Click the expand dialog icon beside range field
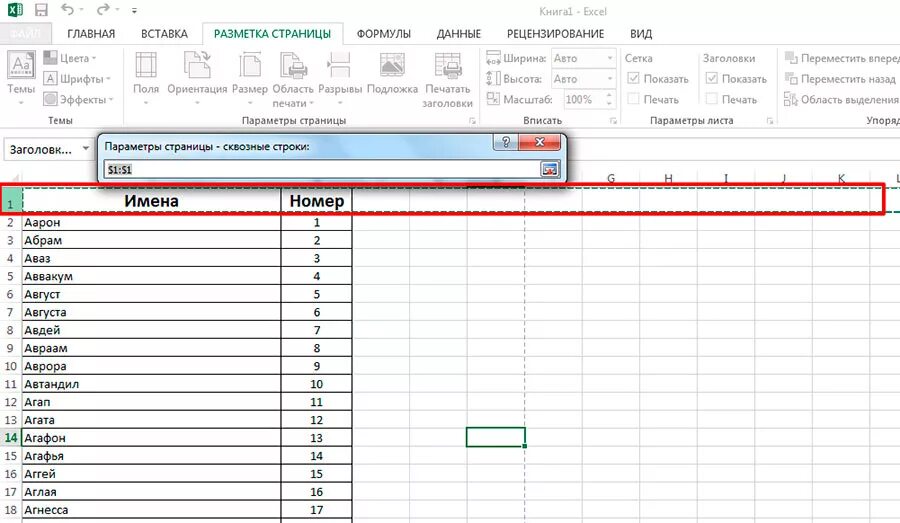The height and width of the screenshot is (523, 900). tap(549, 169)
